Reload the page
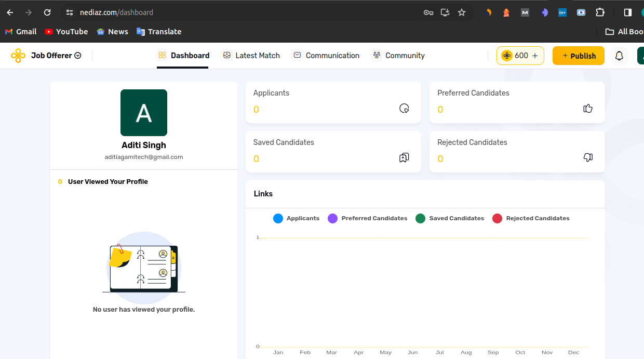This screenshot has width=644, height=359. tap(47, 12)
